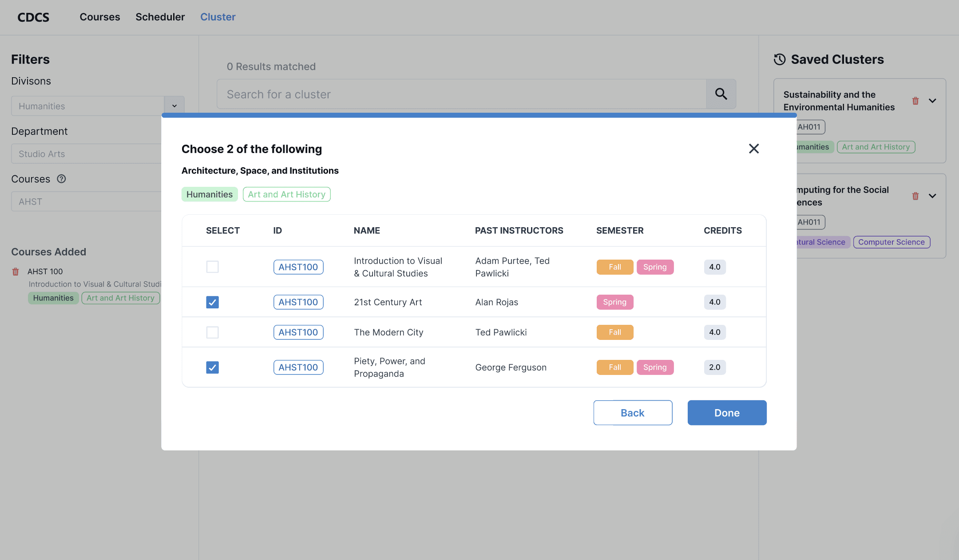959x560 pixels.
Task: Delete Sustainability and Environmental Humanities saved cluster
Action: (915, 101)
